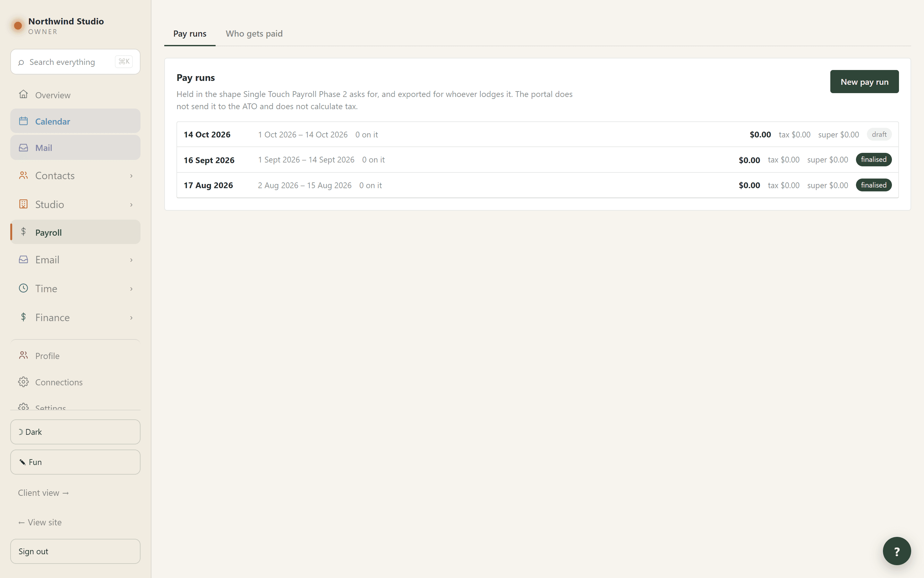
Task: Click the Studio building icon
Action: click(x=23, y=204)
